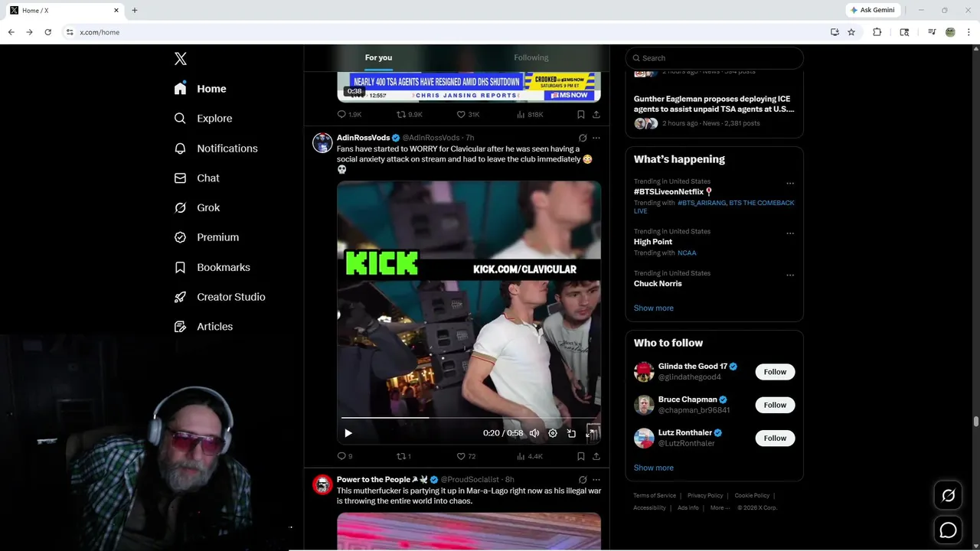The image size is (980, 551).
Task: Reload the page in the browser
Action: 48,32
